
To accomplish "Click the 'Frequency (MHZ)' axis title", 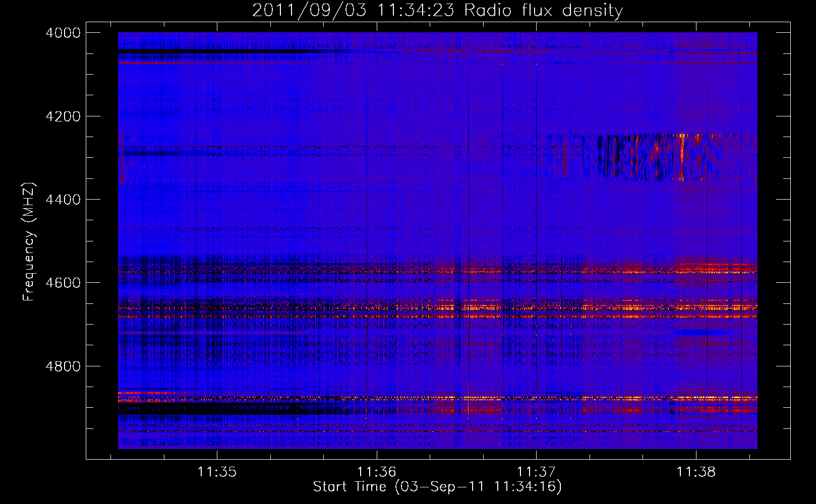I will pos(29,242).
